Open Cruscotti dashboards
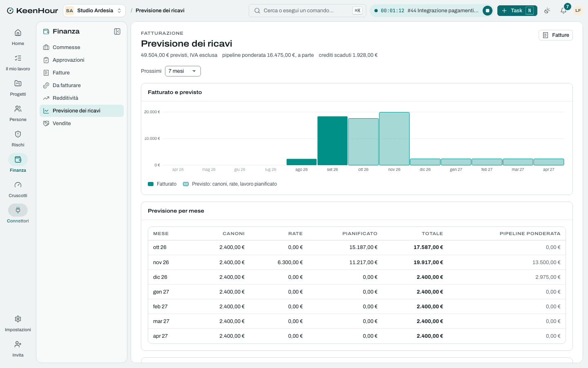The image size is (588, 368). (18, 189)
